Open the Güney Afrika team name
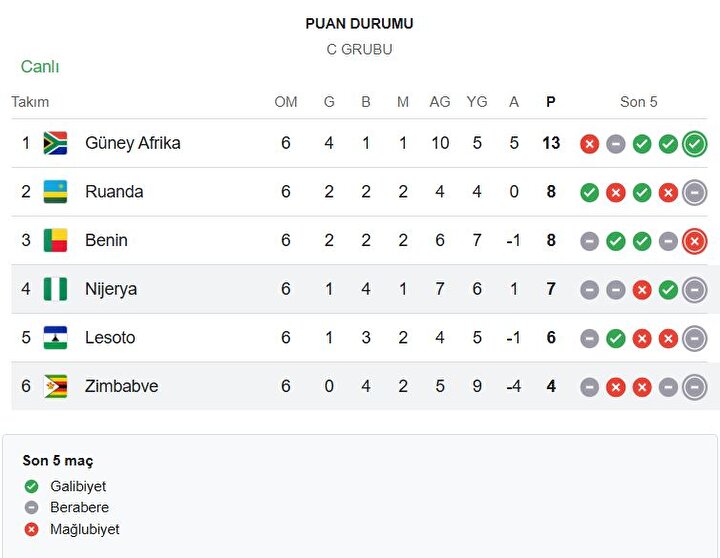 (133, 143)
